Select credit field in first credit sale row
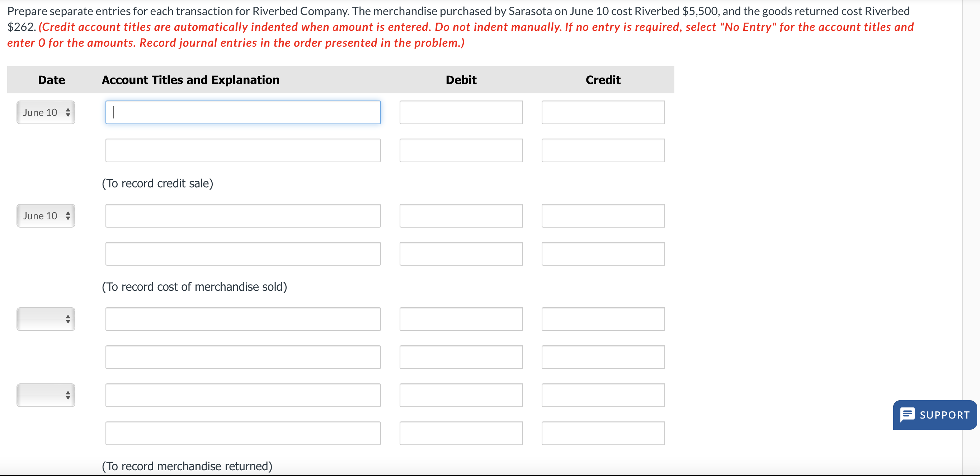The width and height of the screenshot is (980, 476). (603, 112)
